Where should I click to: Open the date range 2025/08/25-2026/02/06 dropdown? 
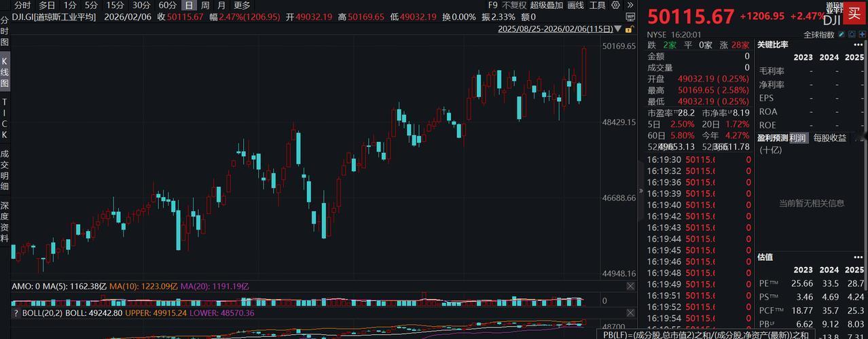[x=560, y=29]
